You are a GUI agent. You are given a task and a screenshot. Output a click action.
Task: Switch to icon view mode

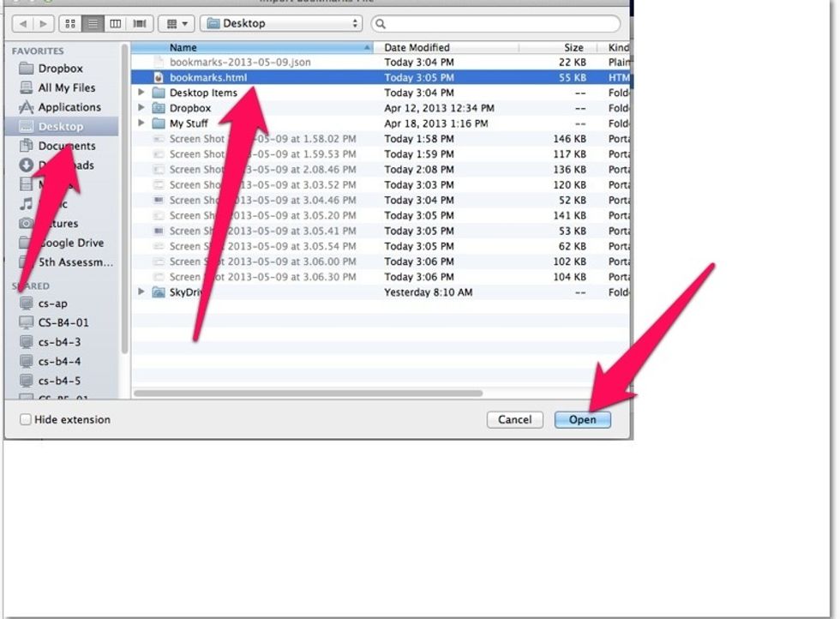[x=70, y=23]
